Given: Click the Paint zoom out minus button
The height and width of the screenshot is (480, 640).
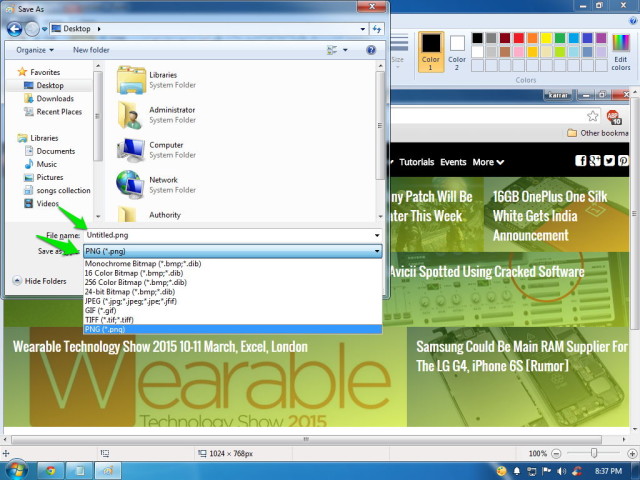Looking at the screenshot, I should pos(556,453).
